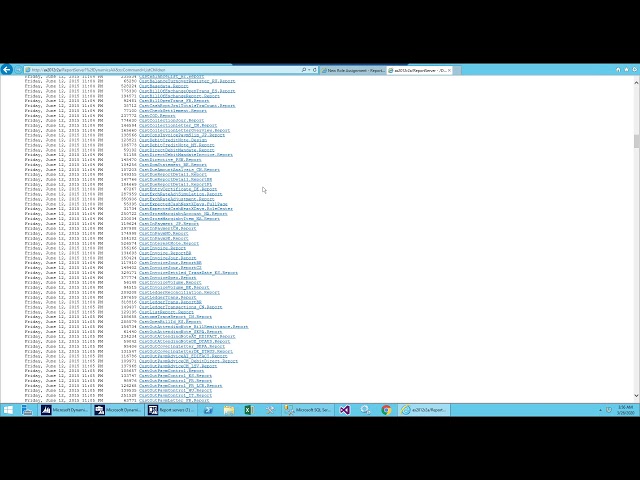Open the CustCOD.Report link
The height and width of the screenshot is (480, 640).
(x=157, y=116)
